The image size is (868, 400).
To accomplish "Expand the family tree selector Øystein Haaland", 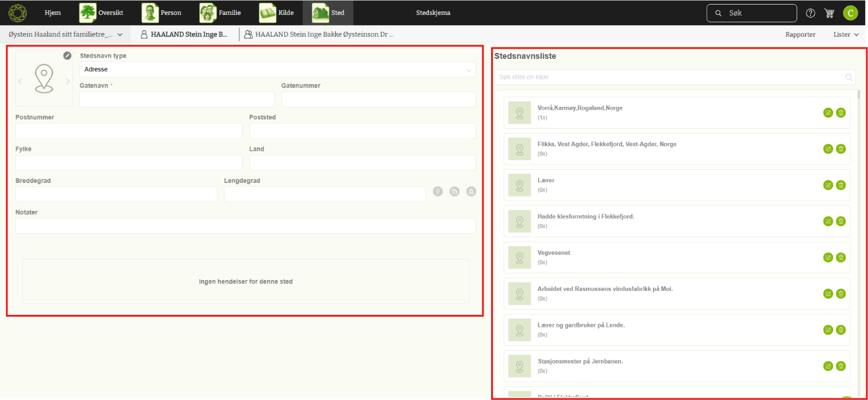I will click(66, 34).
